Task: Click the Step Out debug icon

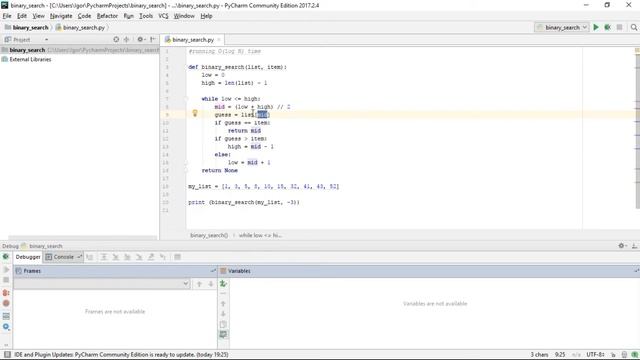Action: pyautogui.click(x=151, y=257)
